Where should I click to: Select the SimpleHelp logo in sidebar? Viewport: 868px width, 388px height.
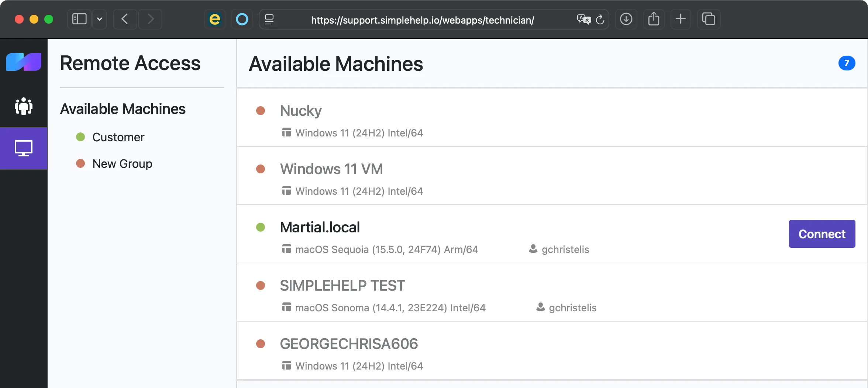coord(23,62)
